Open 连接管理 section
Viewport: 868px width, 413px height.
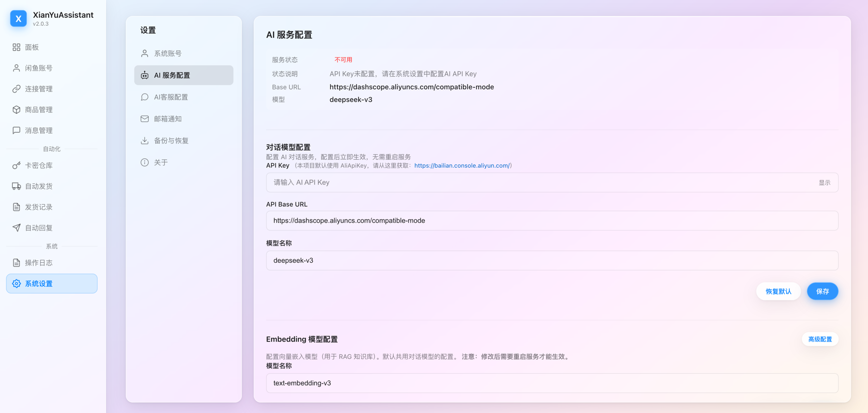point(52,89)
